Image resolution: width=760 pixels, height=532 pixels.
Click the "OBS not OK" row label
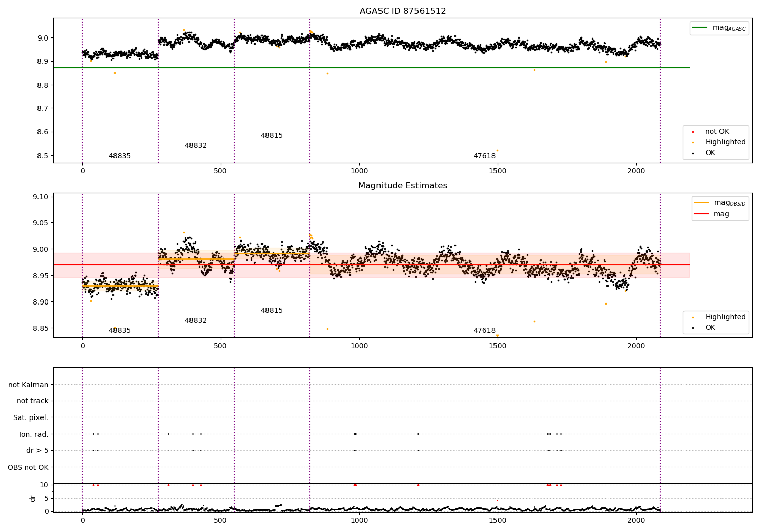pos(28,468)
